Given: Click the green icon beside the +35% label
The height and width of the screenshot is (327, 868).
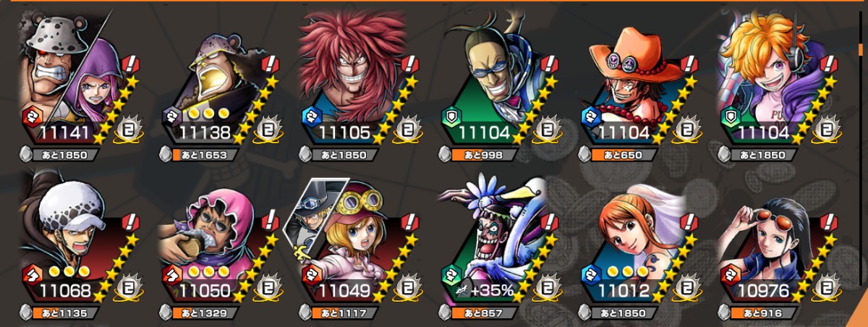Looking at the screenshot, I should [452, 276].
